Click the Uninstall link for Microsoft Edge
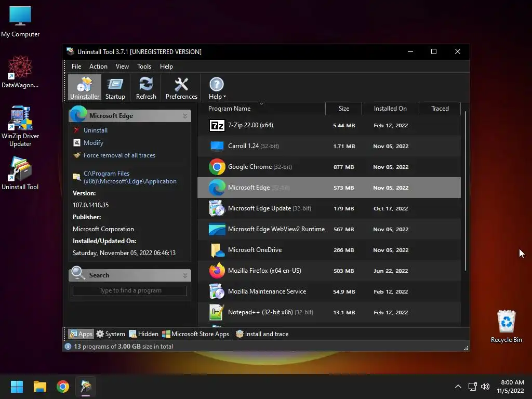Screen dimensions: 532x399 click(x=96, y=130)
